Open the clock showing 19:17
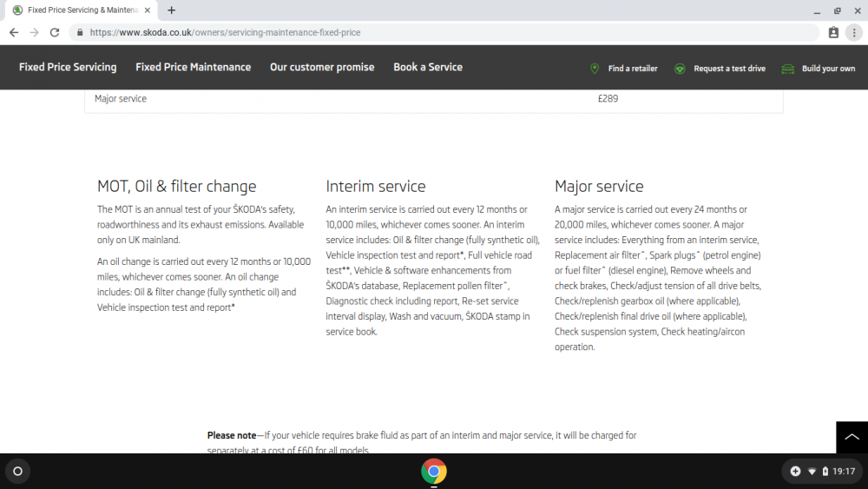The height and width of the screenshot is (489, 868). pyautogui.click(x=844, y=472)
